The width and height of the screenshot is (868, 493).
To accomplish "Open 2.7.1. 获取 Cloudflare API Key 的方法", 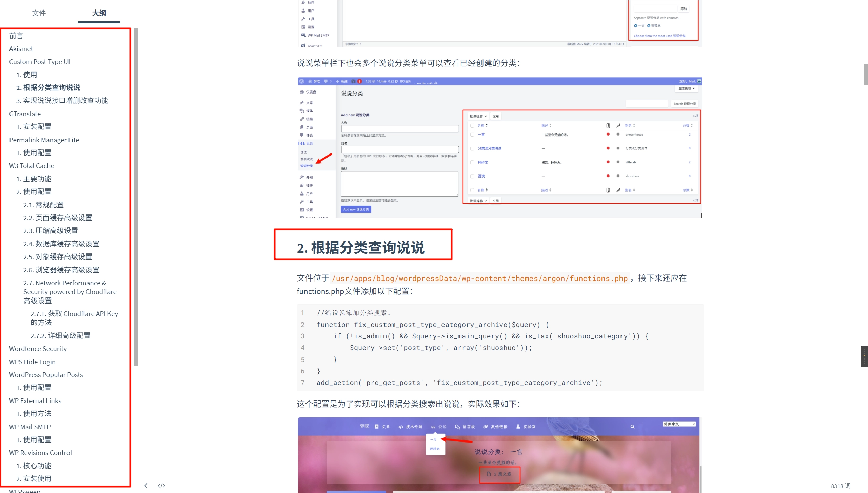I will click(74, 318).
